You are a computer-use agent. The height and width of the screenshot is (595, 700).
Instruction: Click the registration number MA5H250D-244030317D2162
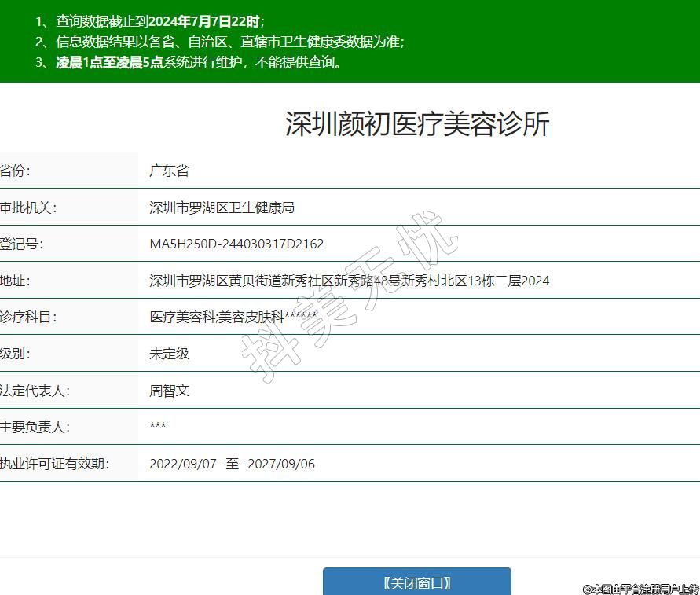[x=236, y=244]
